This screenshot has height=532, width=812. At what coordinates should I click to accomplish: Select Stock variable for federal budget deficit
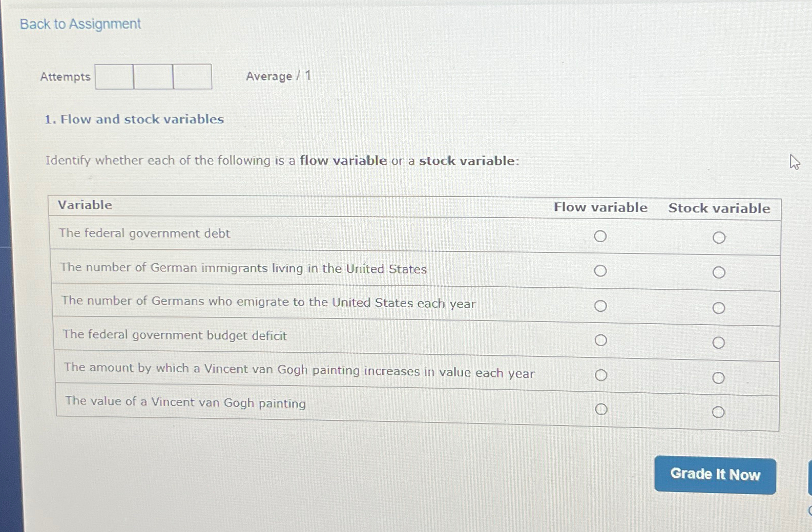(x=719, y=341)
